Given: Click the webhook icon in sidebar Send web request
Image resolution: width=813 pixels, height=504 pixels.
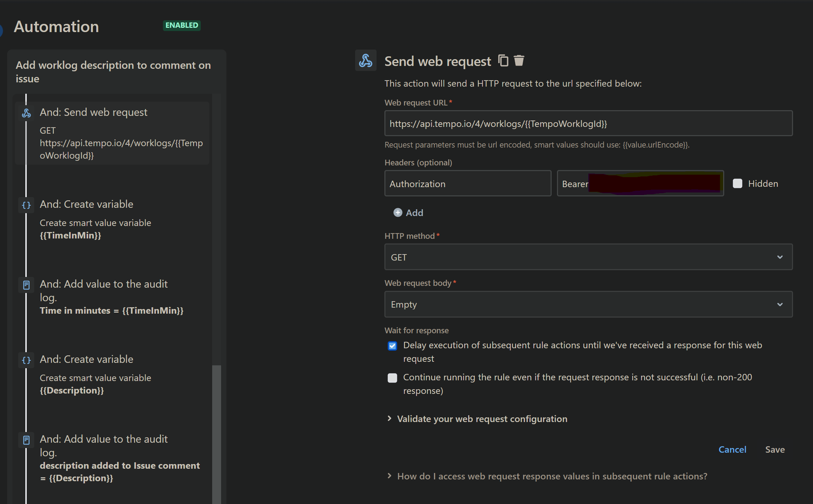Looking at the screenshot, I should [26, 113].
